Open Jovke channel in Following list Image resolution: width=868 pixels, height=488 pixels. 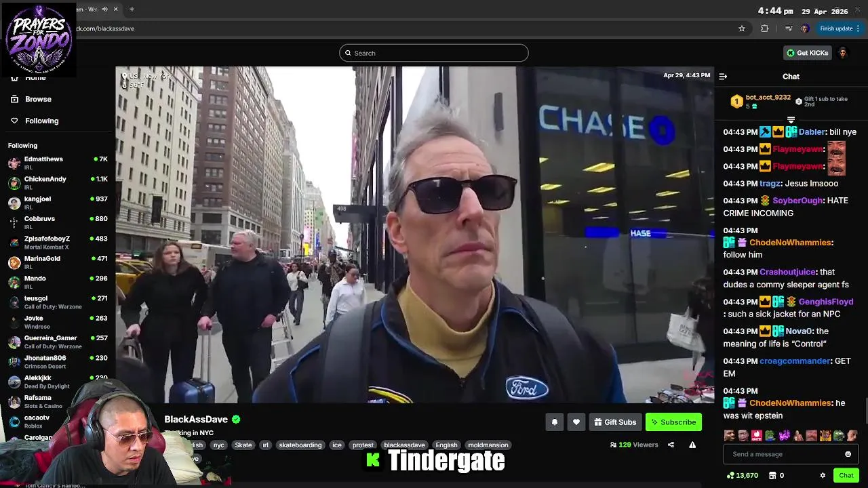pos(57,321)
